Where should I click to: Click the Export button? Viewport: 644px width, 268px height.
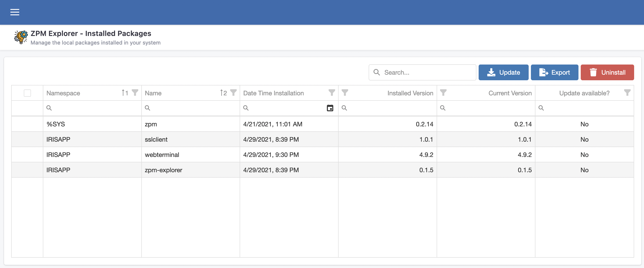[x=554, y=72]
